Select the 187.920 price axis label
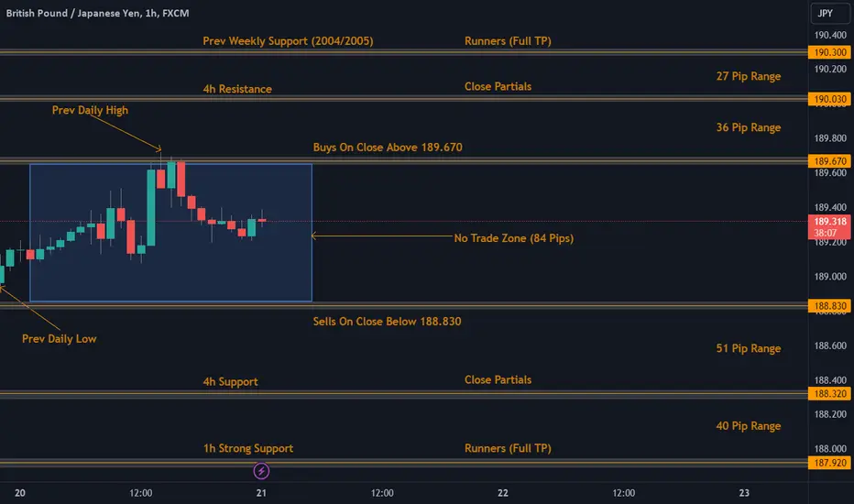 click(x=827, y=463)
